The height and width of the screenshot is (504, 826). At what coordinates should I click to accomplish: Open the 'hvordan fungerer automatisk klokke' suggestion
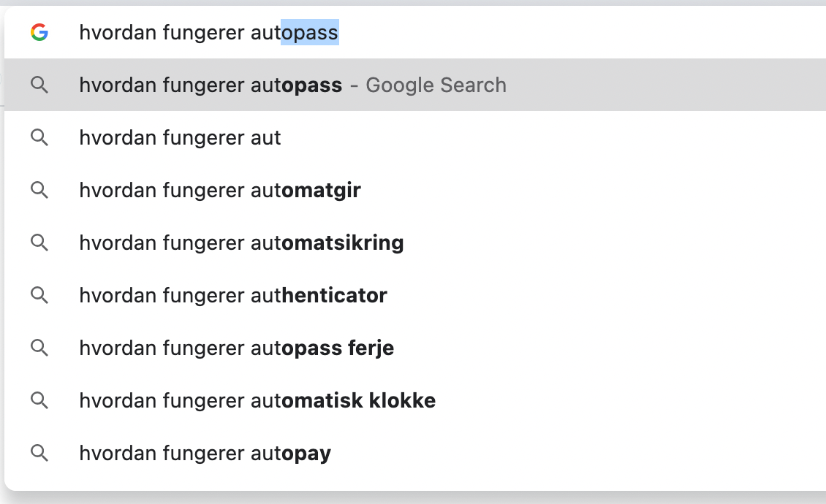tap(257, 400)
